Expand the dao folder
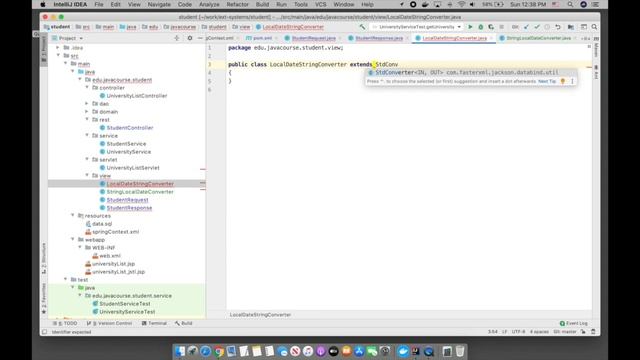 (87, 103)
